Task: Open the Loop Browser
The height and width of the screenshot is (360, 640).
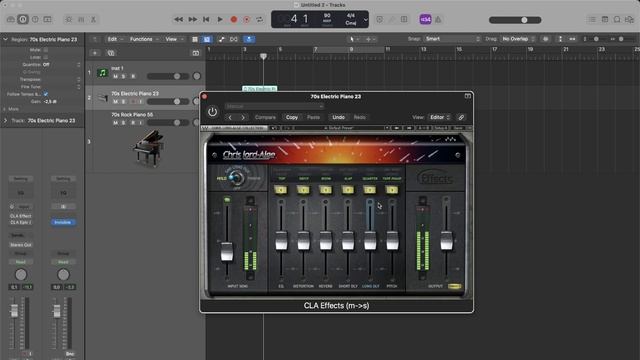Action: coord(617,19)
